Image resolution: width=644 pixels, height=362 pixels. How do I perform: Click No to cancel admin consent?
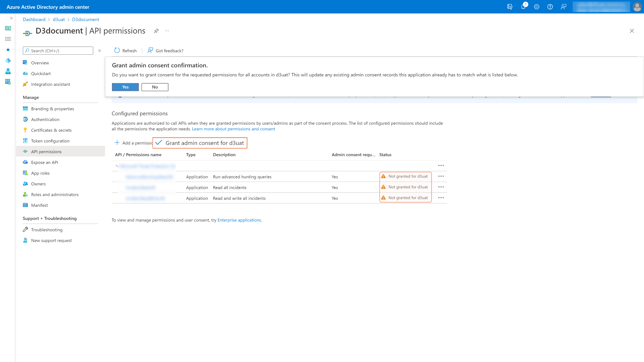155,87
